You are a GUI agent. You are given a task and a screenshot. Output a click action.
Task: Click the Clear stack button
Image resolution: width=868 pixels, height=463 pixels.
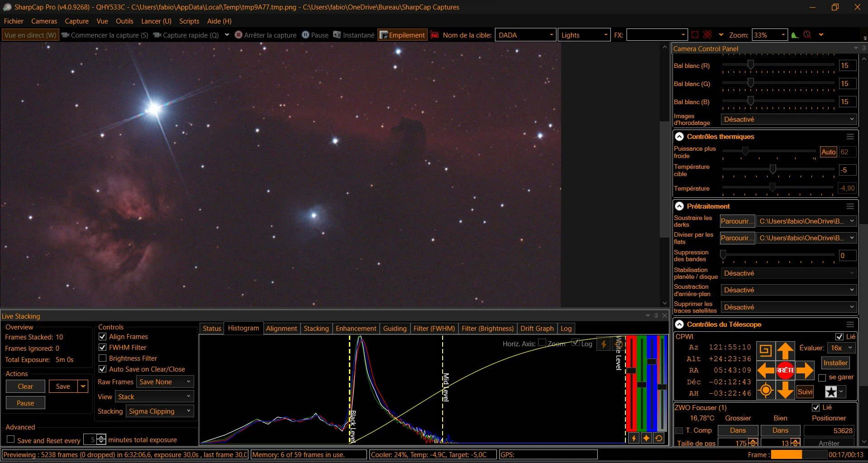tap(25, 386)
